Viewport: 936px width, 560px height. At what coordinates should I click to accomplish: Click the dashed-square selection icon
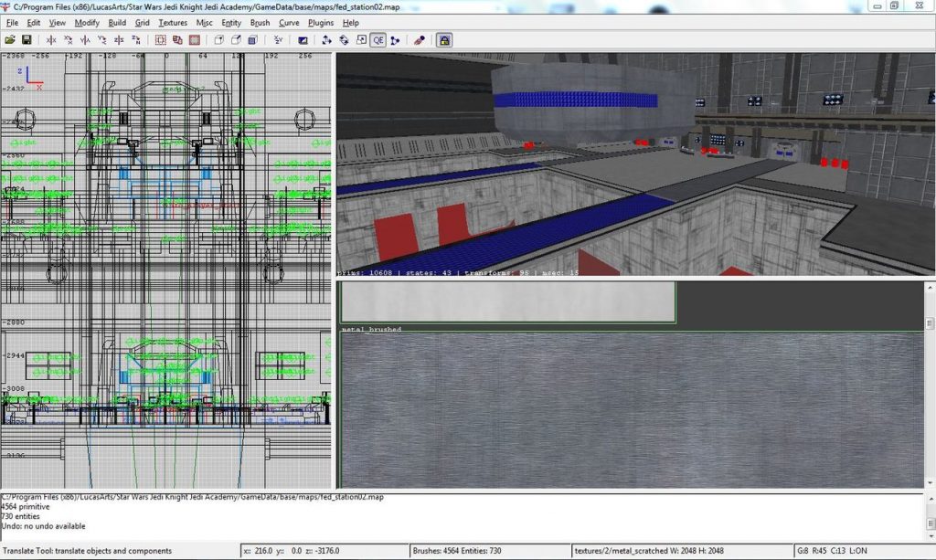(x=161, y=40)
